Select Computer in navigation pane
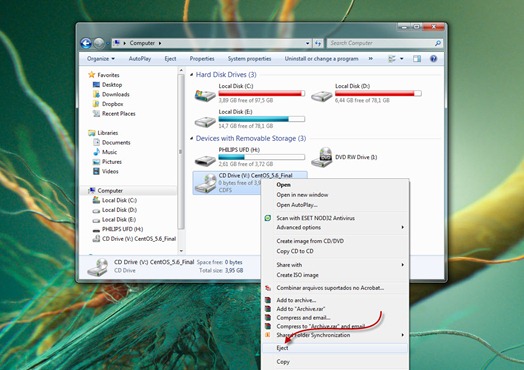The image size is (524, 370). pyautogui.click(x=110, y=191)
